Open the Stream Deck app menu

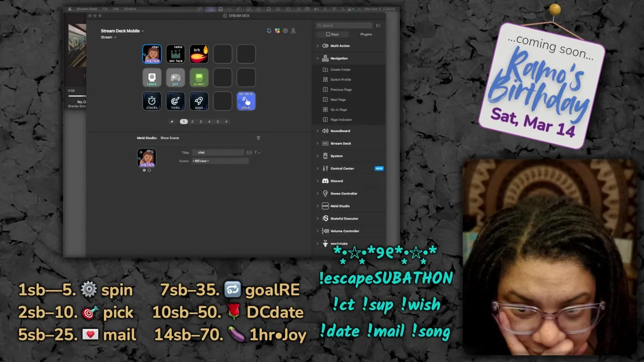point(87,9)
